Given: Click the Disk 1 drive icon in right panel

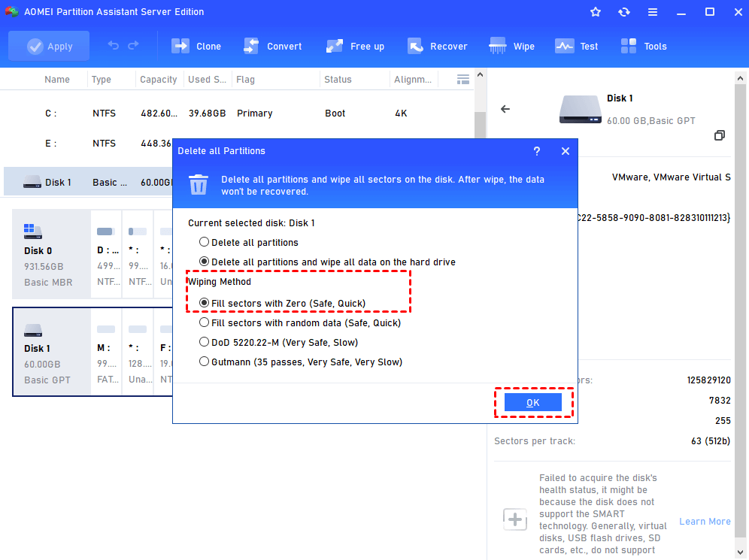Looking at the screenshot, I should (x=580, y=110).
